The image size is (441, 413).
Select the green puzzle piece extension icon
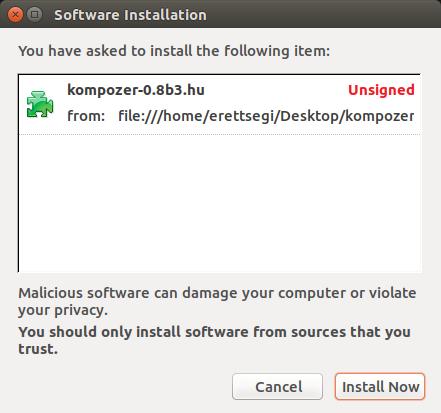[x=40, y=104]
